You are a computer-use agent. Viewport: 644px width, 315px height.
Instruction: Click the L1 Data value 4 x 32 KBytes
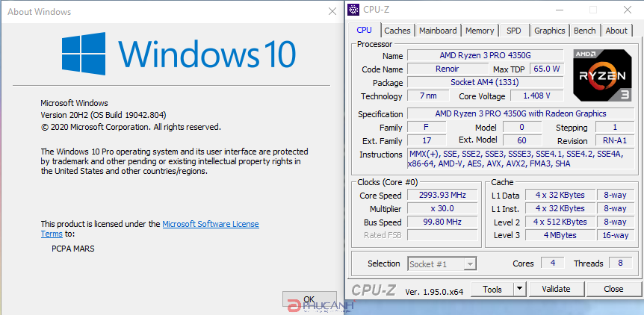pyautogui.click(x=560, y=196)
